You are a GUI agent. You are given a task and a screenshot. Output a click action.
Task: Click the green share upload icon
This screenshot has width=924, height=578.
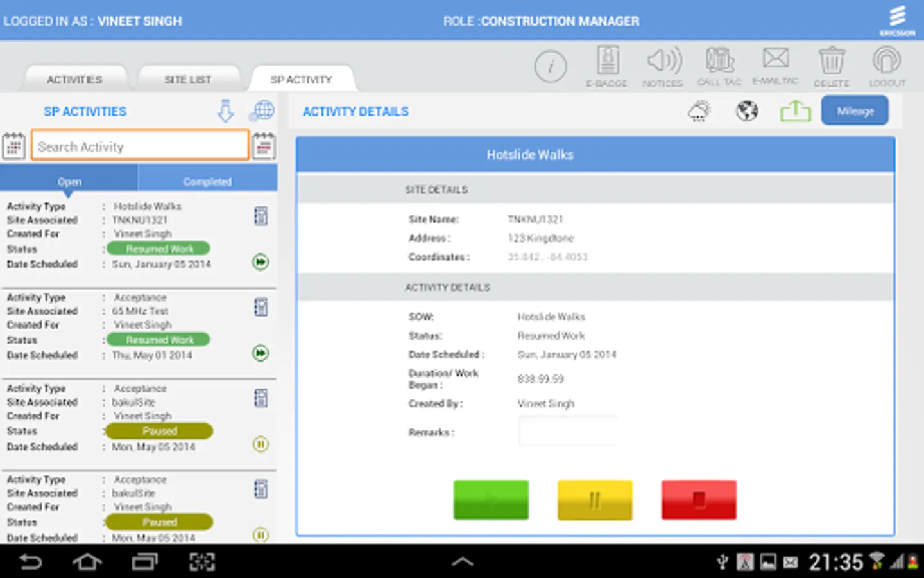coord(795,111)
